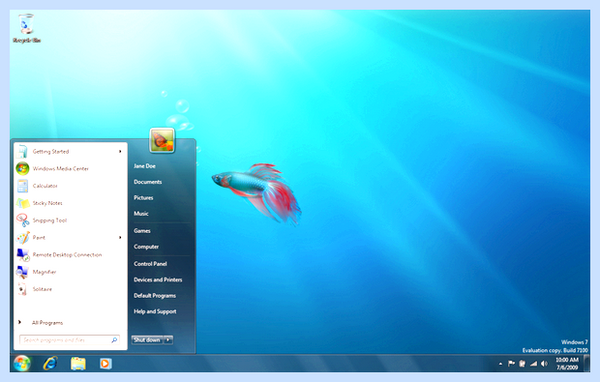Screen dimensions: 600x382
Task: Click the Solitaire label text
Action: coord(42,289)
